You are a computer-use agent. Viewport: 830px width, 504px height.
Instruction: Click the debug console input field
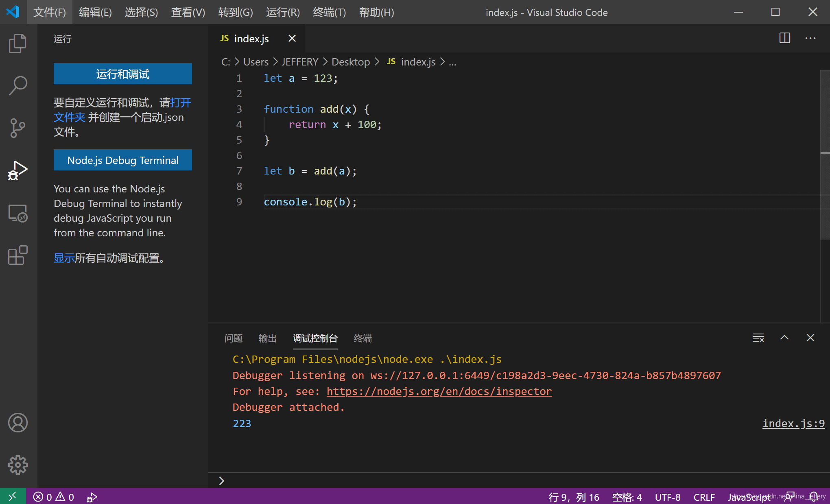488,481
